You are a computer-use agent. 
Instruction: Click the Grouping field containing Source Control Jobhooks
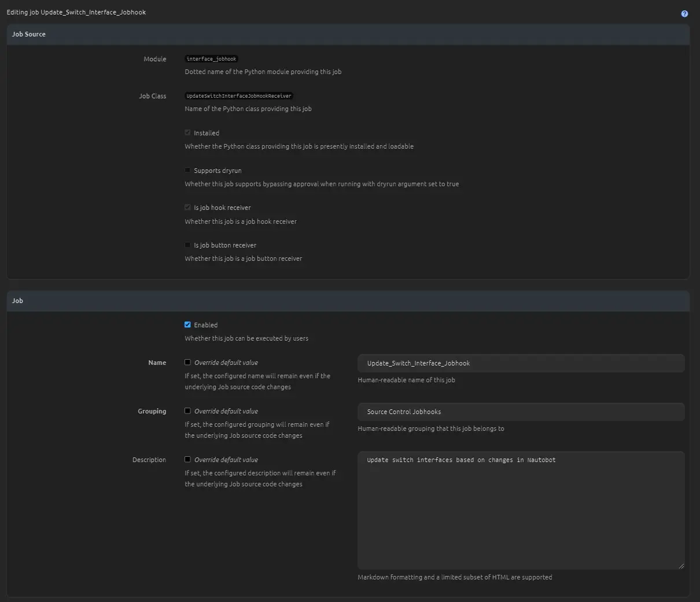tap(521, 412)
